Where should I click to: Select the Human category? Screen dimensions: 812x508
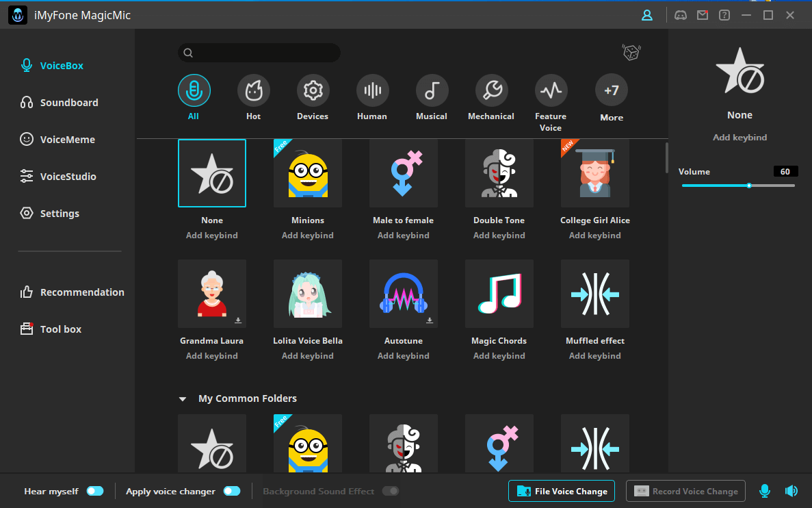coord(372,97)
